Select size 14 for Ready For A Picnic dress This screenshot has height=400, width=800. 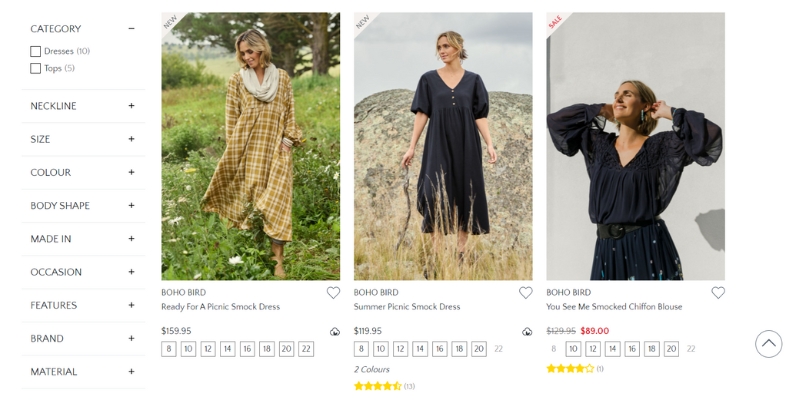coord(227,349)
